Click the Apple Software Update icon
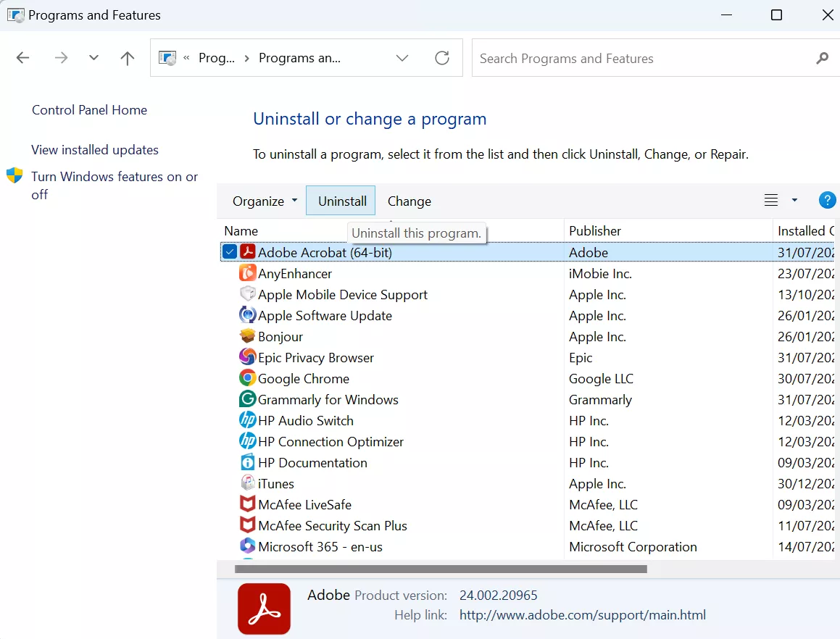The width and height of the screenshot is (840, 639). 247,315
